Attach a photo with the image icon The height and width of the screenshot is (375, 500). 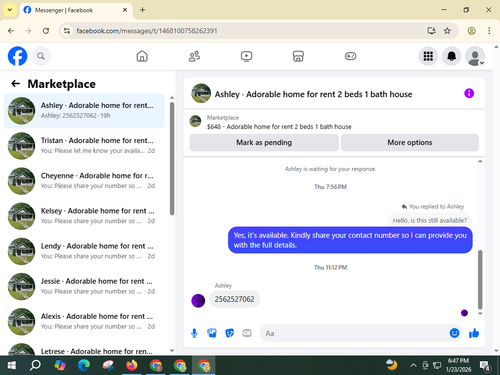[x=212, y=333]
